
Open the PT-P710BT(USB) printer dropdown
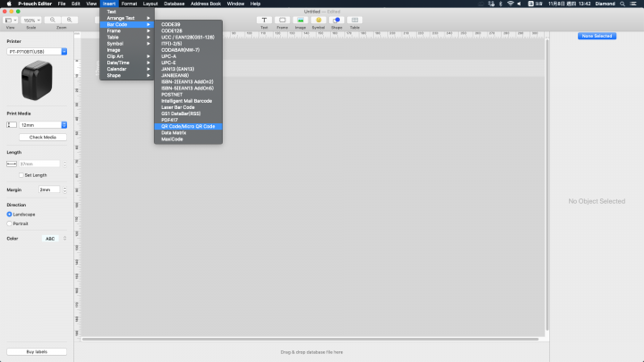37,52
